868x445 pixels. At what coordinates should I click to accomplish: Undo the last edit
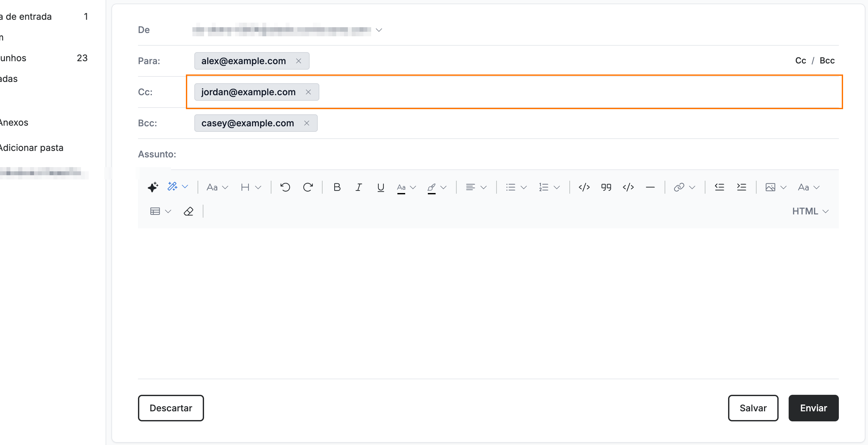[285, 187]
